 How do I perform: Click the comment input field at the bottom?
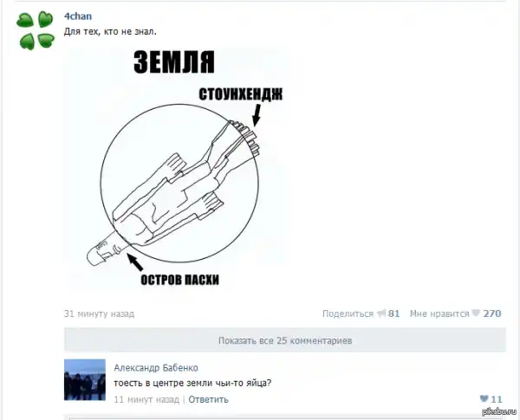[x=285, y=417]
